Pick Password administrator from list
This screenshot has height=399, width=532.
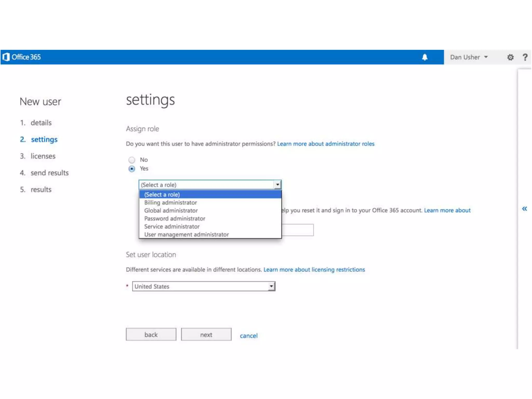(175, 218)
